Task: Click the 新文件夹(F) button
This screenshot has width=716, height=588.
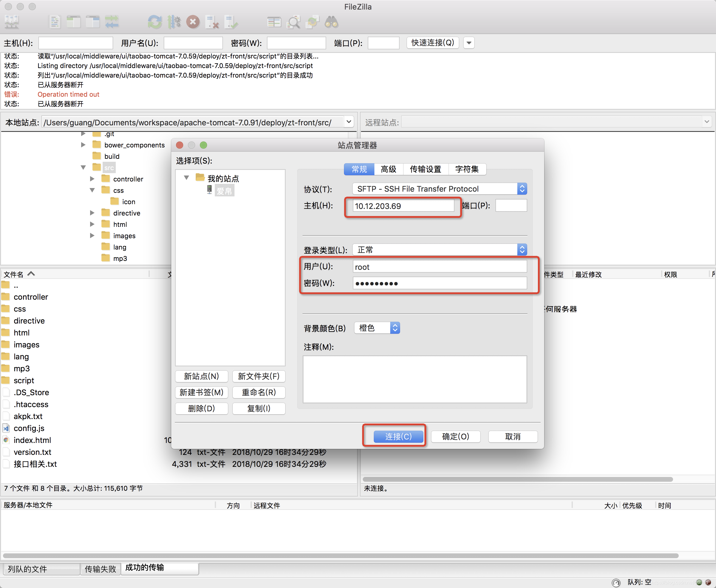Action: tap(259, 376)
